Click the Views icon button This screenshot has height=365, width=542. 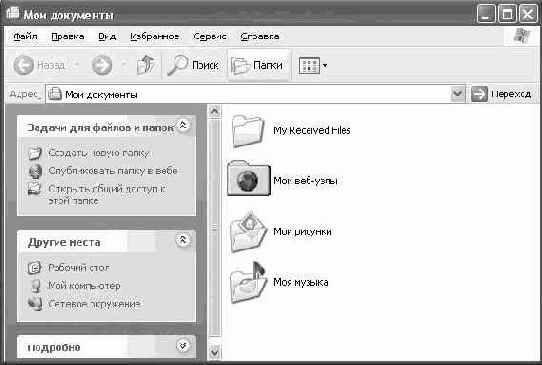coord(309,65)
